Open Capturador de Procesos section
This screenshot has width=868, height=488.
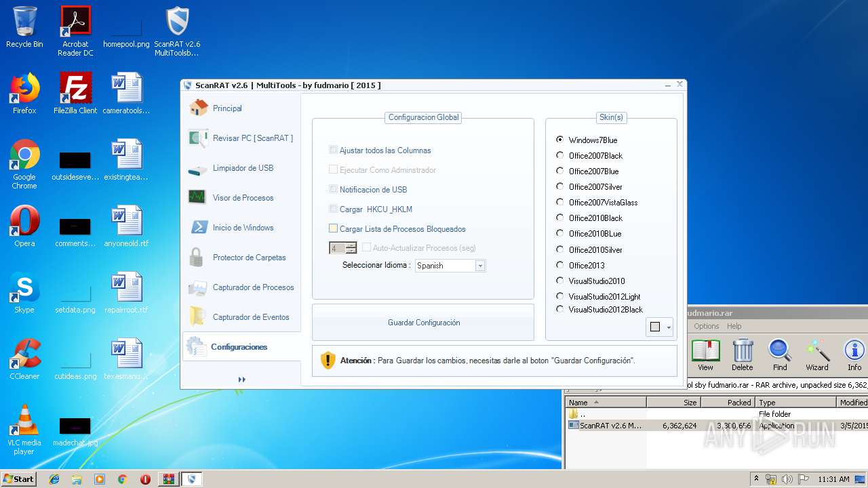click(241, 287)
